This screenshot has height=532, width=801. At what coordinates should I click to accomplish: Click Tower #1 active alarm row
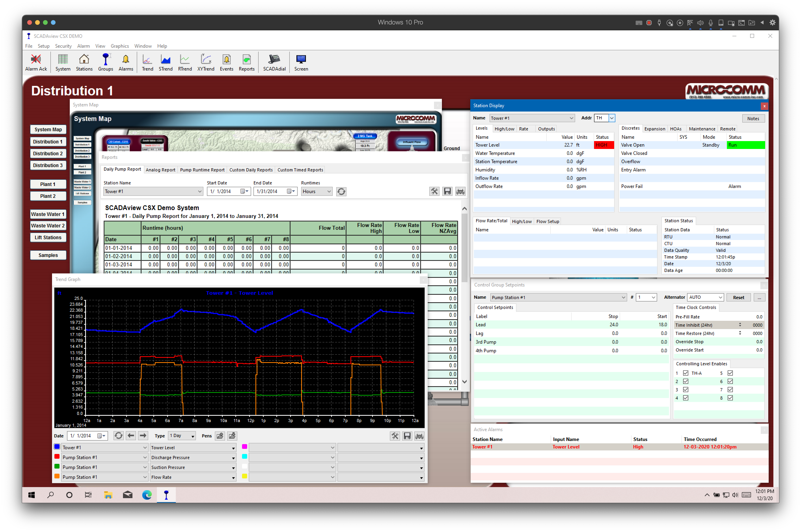pos(619,447)
